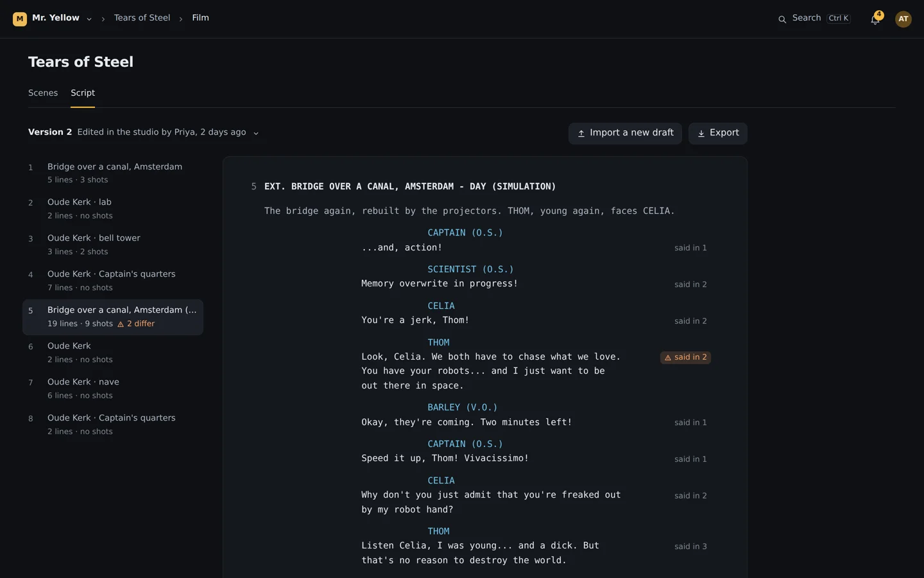Click the Tears of Steel page title
The height and width of the screenshot is (578, 924).
[x=81, y=62]
